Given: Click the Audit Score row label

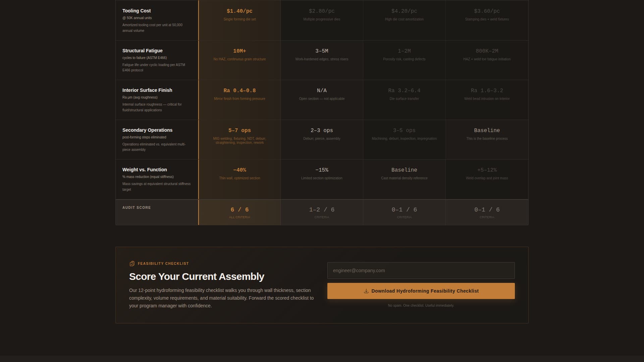Looking at the screenshot, I should (x=137, y=208).
